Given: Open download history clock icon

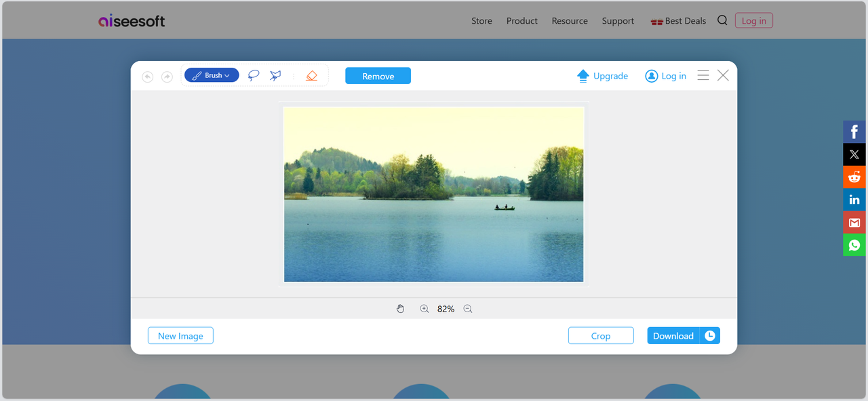Looking at the screenshot, I should coord(710,335).
